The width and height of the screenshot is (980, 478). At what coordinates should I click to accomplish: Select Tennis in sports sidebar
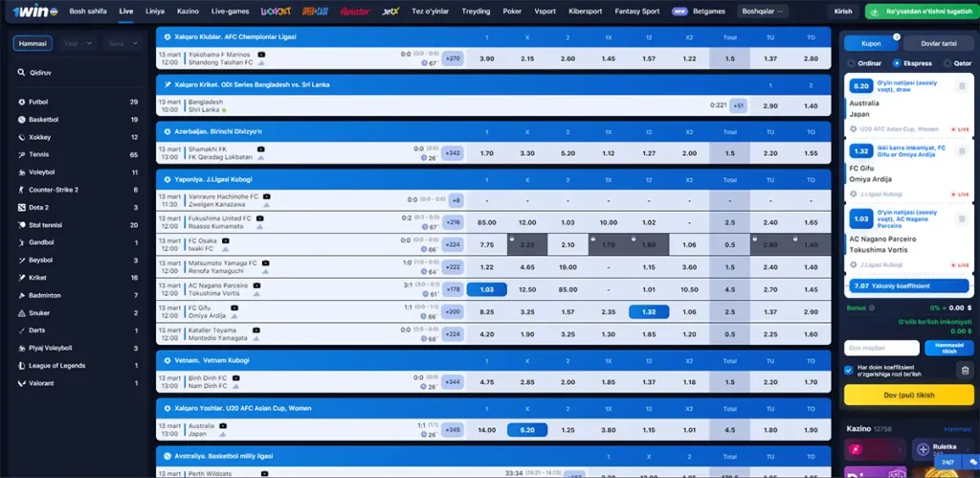pyautogui.click(x=78, y=154)
